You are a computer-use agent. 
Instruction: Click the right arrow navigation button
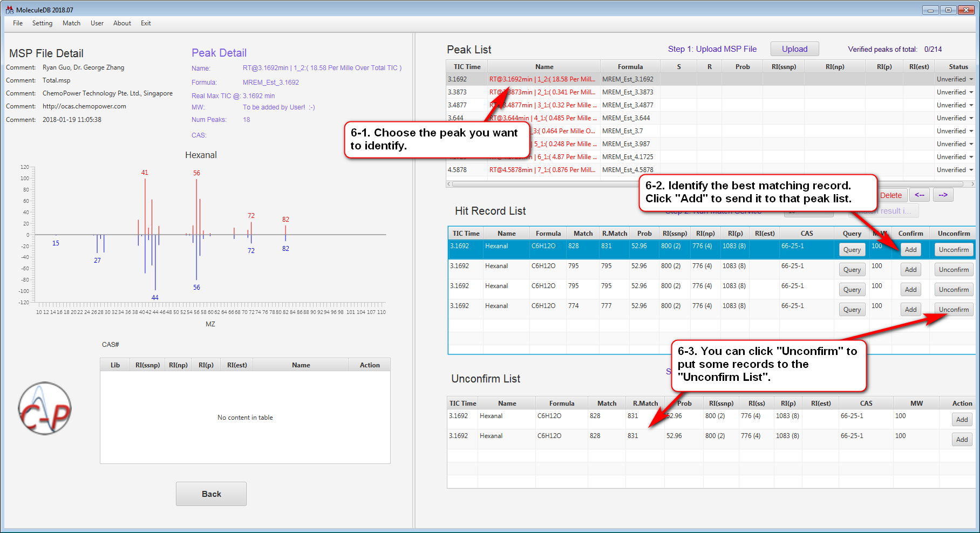943,195
